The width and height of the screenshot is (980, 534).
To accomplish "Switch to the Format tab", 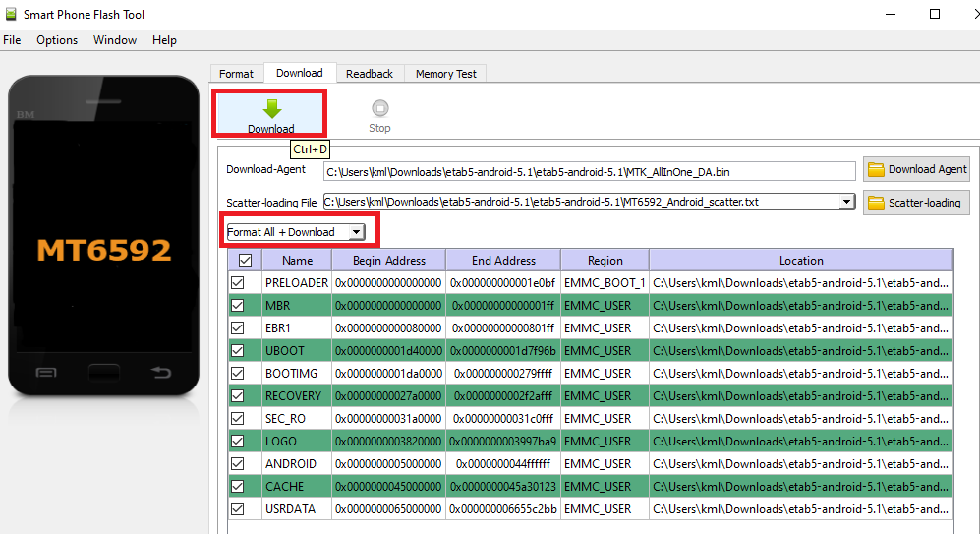I will [236, 74].
